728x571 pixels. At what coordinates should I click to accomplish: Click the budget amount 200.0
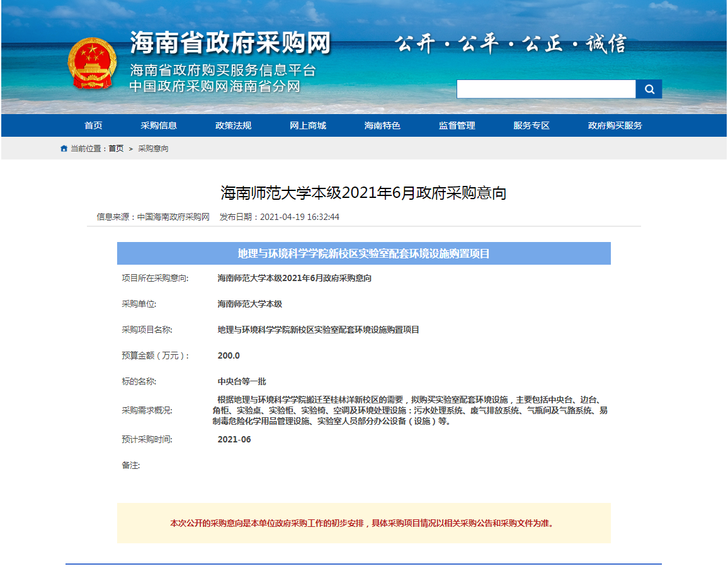pyautogui.click(x=229, y=356)
